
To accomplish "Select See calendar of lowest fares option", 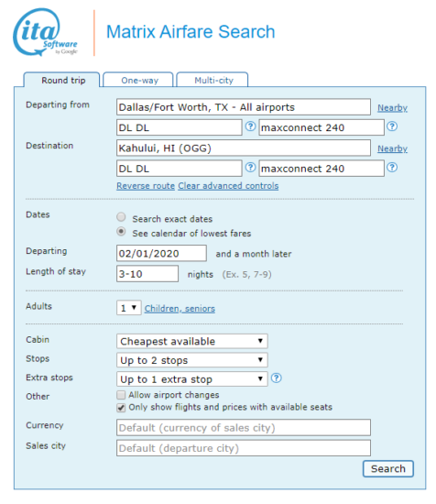I will (121, 232).
